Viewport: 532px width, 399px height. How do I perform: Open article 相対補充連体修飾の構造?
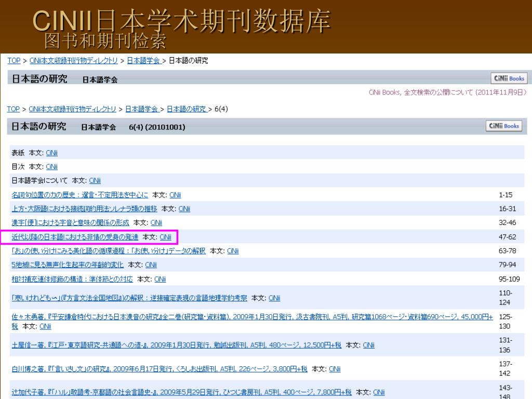(x=72, y=279)
